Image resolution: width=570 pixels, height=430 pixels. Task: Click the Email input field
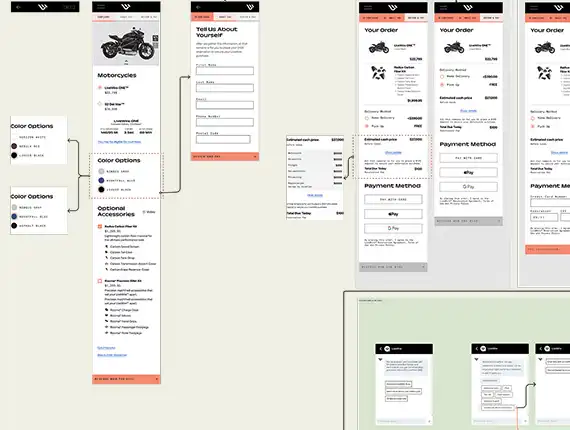click(x=225, y=105)
